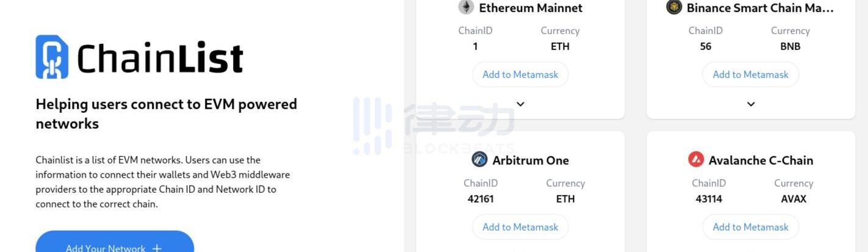Add Binance Smart Chain to Metamask
Screen dimensions: 868x252
point(750,74)
